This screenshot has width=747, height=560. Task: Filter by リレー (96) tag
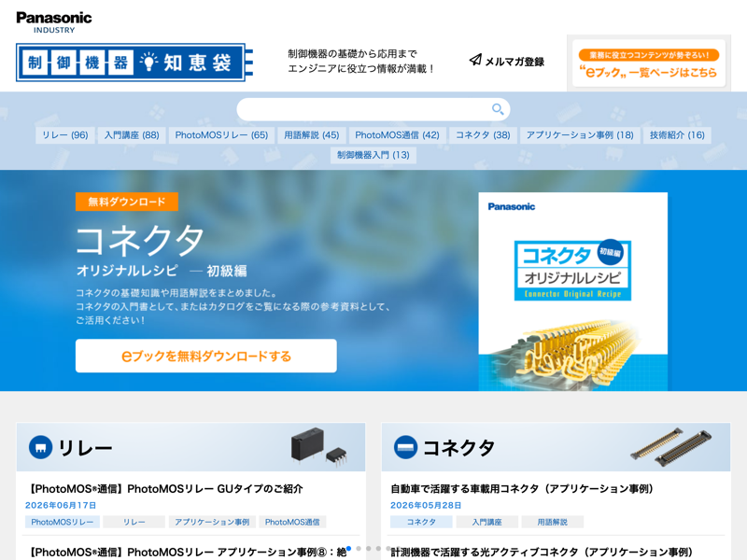coord(65,135)
